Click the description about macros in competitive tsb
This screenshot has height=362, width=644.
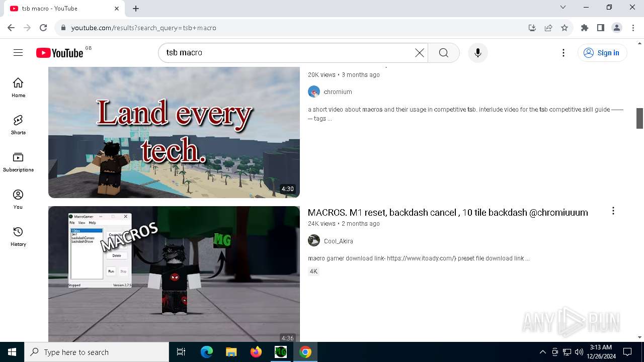pos(465,114)
